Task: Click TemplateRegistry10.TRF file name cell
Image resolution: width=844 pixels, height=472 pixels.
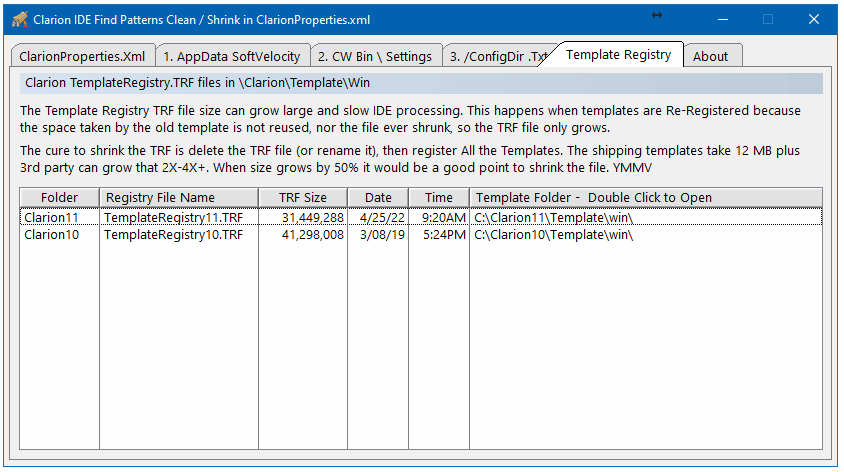Action: click(x=173, y=234)
